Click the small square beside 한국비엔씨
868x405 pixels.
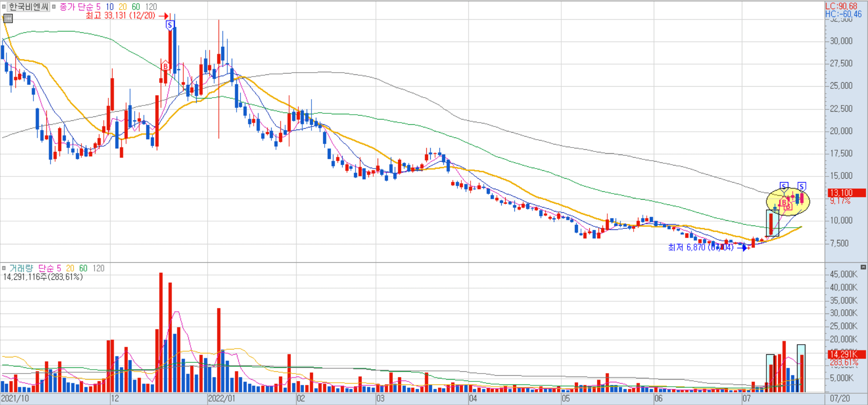(x=4, y=7)
